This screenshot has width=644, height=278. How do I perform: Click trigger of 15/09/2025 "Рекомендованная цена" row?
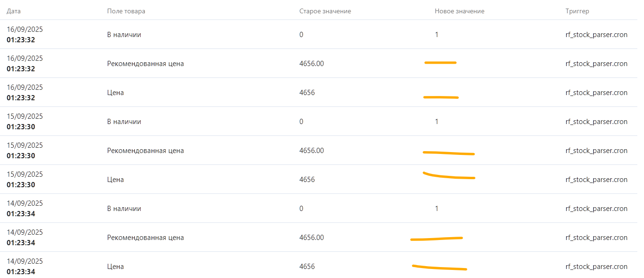click(x=596, y=151)
